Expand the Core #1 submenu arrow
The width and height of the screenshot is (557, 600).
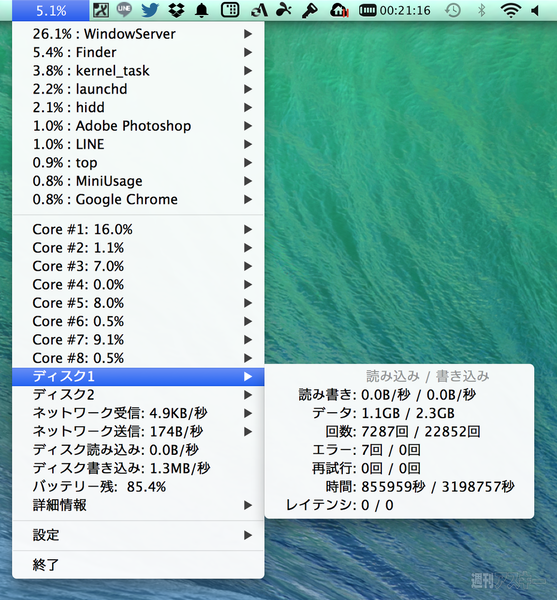(248, 230)
